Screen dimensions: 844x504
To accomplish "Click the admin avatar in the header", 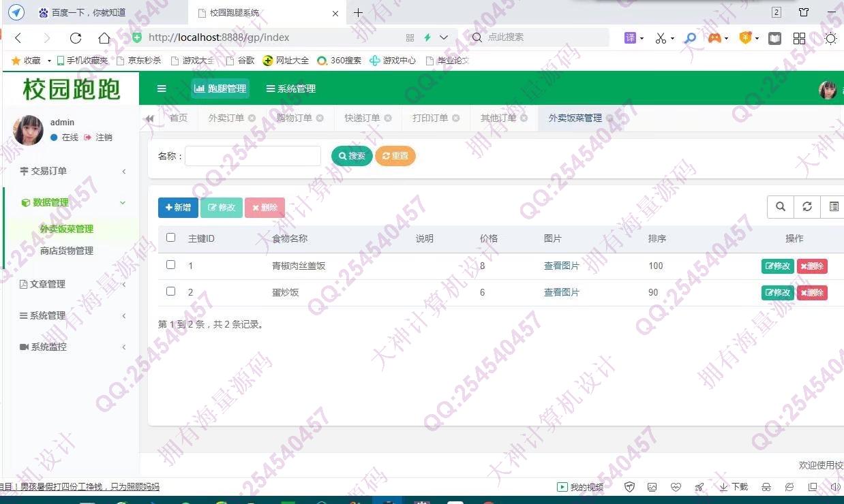I will coord(828,89).
